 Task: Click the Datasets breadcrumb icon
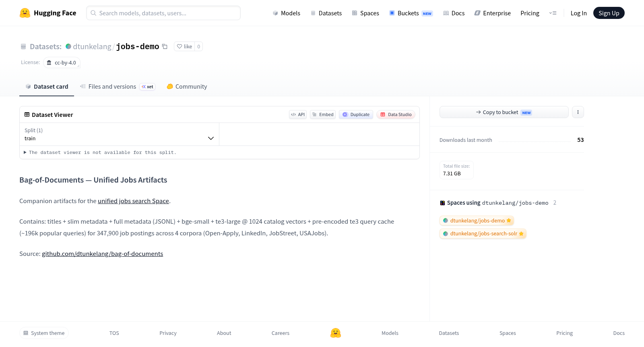(x=23, y=46)
